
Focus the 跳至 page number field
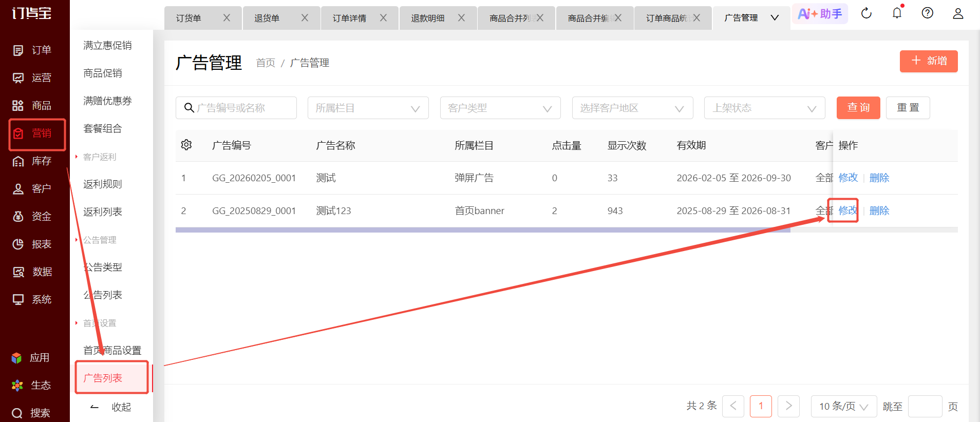pos(925,406)
